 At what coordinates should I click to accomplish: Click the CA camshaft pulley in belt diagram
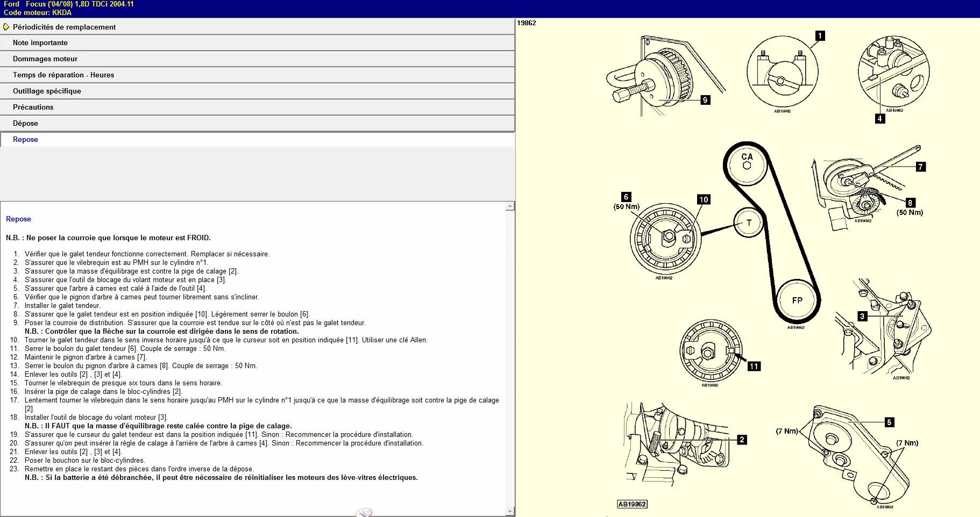point(747,164)
